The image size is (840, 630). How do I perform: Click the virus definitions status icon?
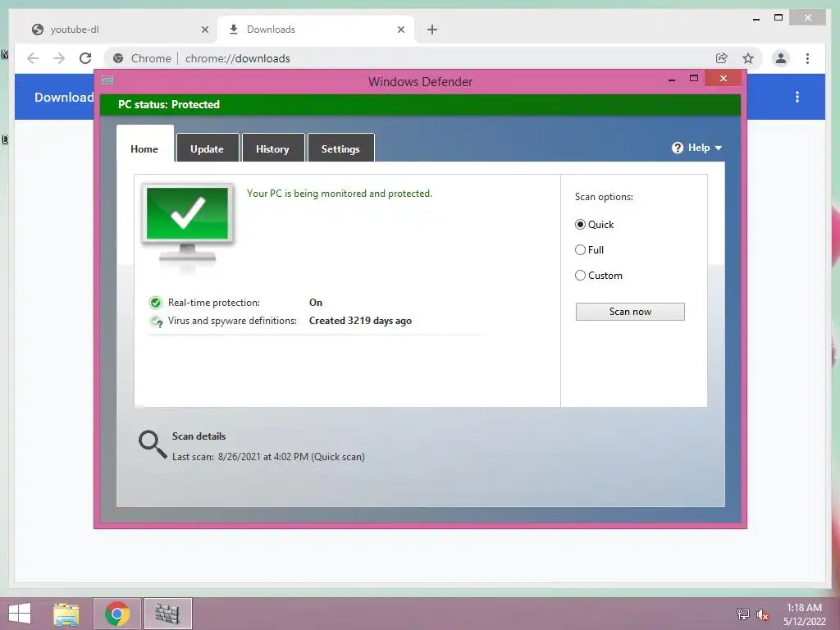tap(157, 322)
